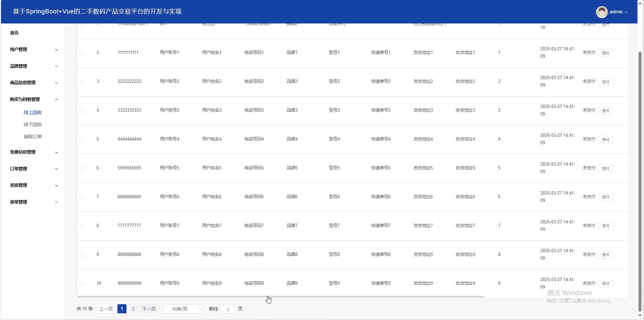
Task: Expand the 系统管理 sidebar menu
Action: pos(34,185)
